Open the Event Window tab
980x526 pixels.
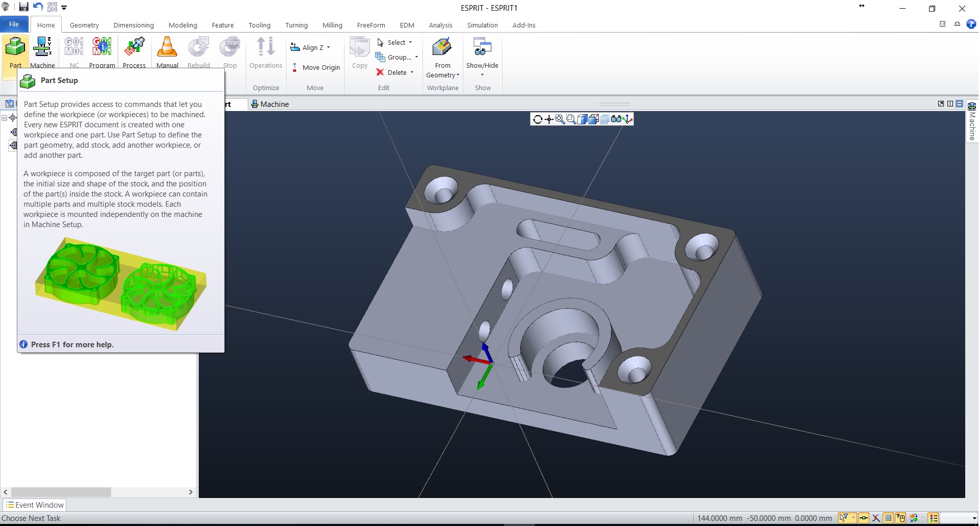[x=35, y=505]
